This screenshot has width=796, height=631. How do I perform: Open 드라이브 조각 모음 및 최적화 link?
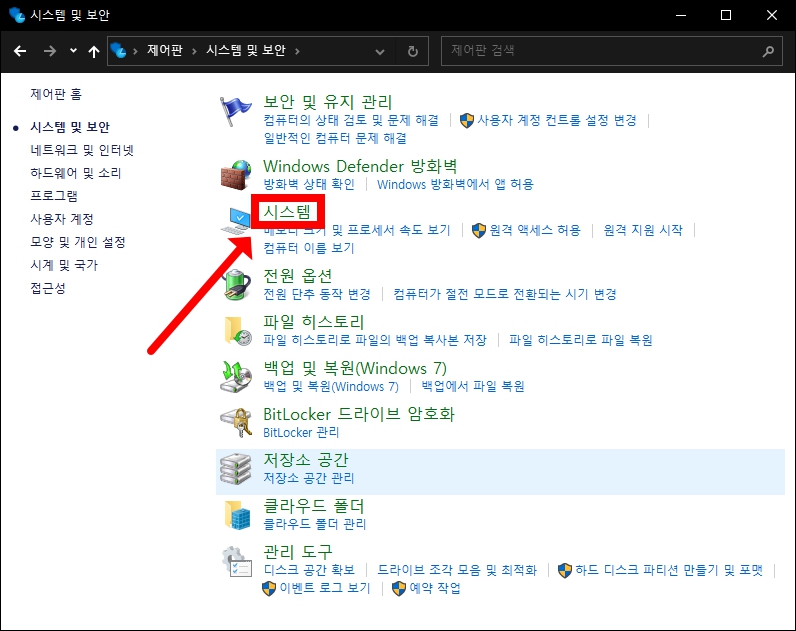(x=457, y=570)
